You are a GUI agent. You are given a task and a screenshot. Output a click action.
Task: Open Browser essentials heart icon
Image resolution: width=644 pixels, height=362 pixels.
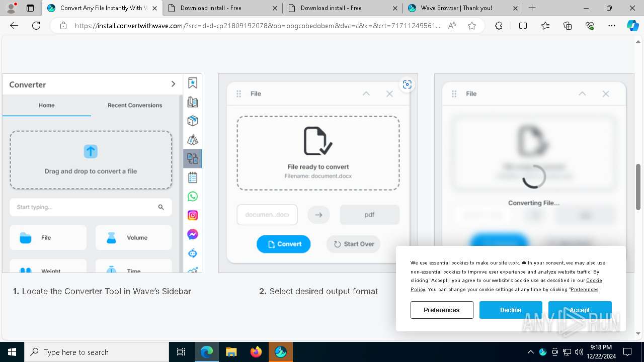pos(590,26)
